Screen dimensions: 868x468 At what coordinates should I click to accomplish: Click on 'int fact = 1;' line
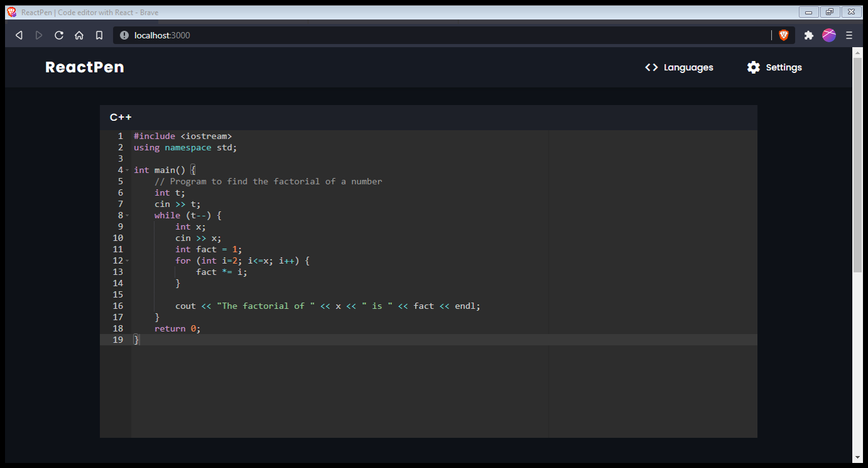coord(208,249)
